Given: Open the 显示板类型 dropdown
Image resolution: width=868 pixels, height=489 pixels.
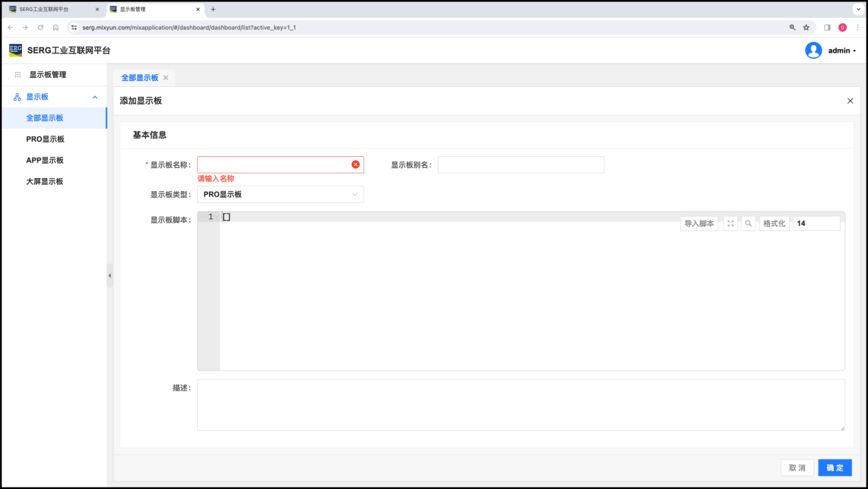Looking at the screenshot, I should click(280, 195).
